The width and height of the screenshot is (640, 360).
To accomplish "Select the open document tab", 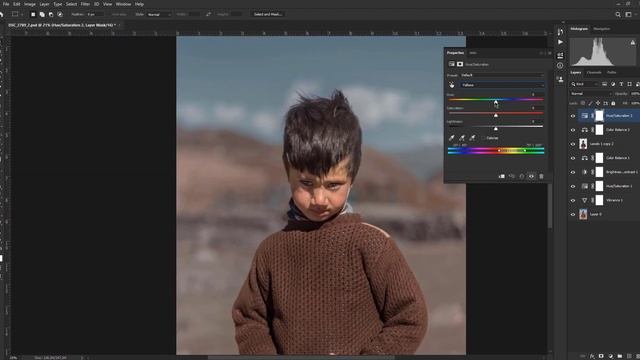I will point(61,25).
